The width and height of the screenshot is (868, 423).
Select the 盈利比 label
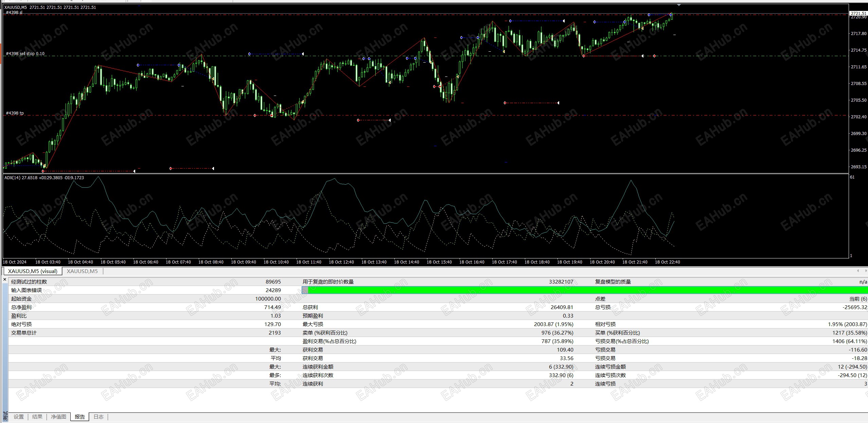pyautogui.click(x=19, y=316)
